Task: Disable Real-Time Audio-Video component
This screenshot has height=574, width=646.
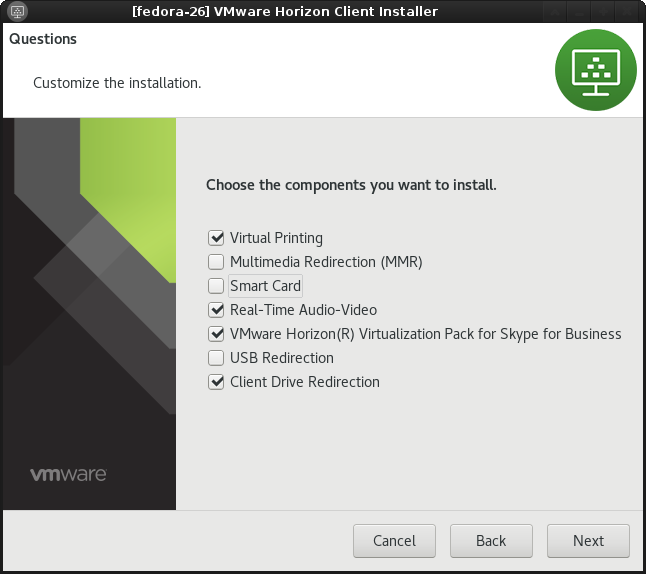Action: [x=216, y=310]
